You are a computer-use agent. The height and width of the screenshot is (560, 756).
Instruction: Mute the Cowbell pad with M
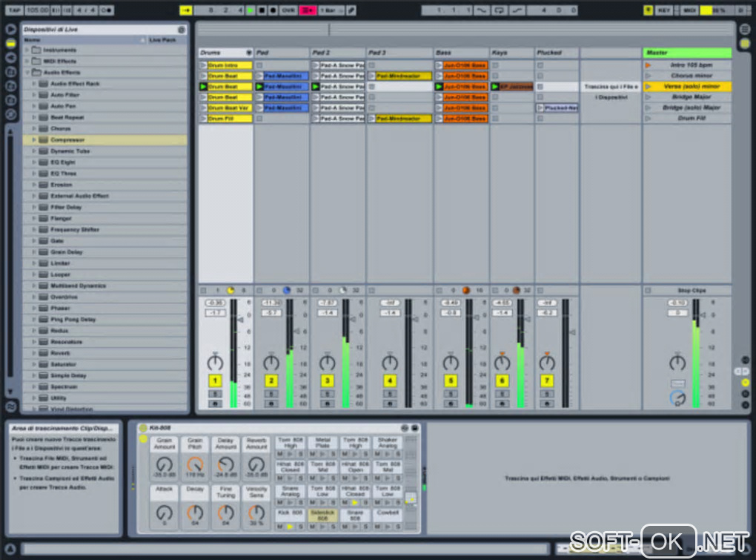[377, 527]
